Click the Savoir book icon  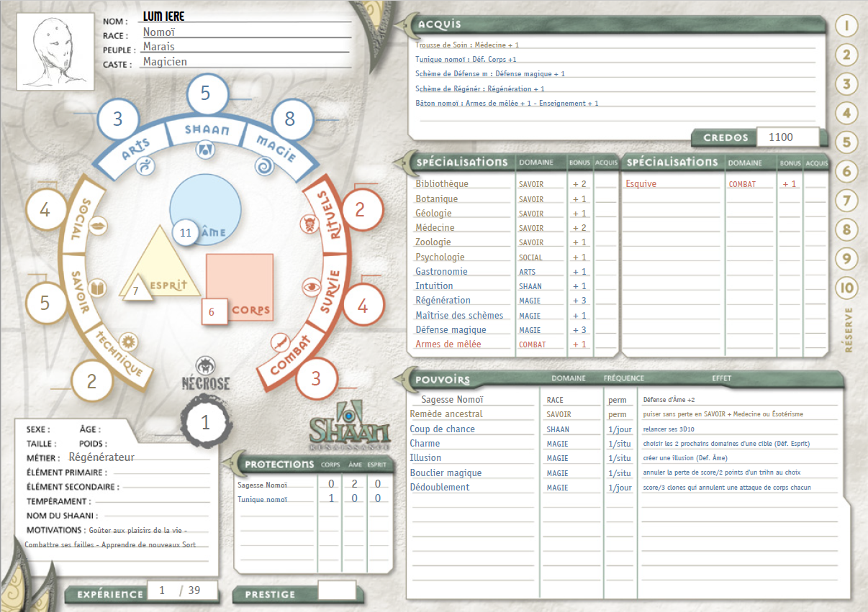[98, 288]
